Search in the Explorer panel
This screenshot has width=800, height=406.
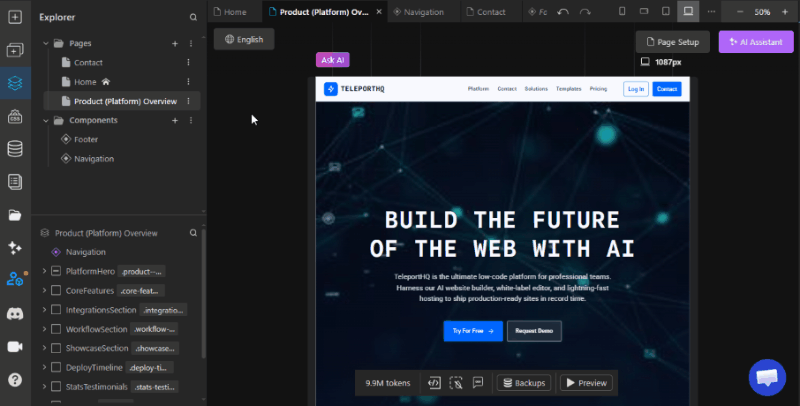click(193, 17)
